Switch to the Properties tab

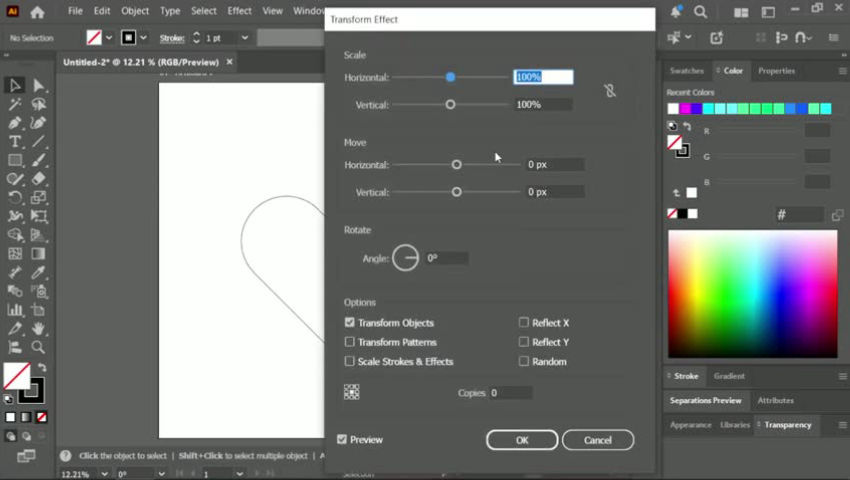[x=776, y=71]
